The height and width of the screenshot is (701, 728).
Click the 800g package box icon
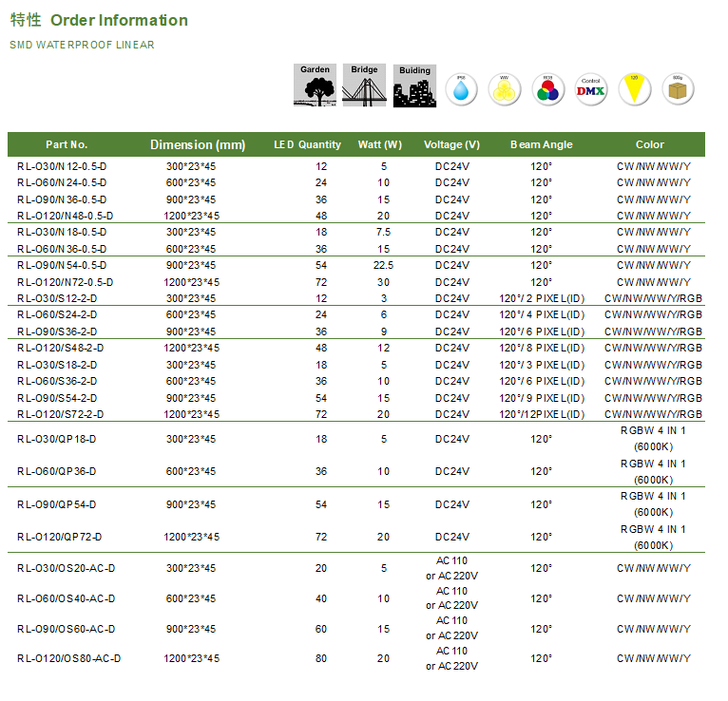pyautogui.click(x=678, y=89)
